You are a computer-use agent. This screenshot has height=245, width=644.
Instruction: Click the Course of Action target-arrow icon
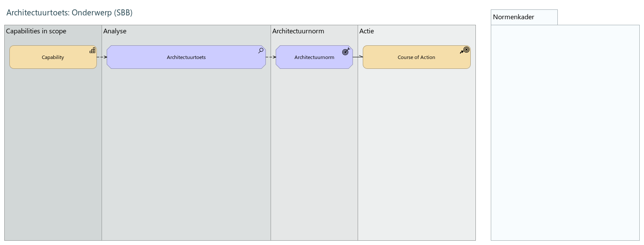[465, 50]
